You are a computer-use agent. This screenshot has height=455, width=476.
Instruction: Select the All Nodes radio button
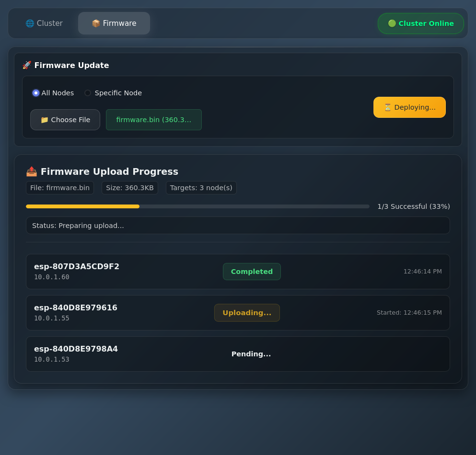tap(36, 93)
